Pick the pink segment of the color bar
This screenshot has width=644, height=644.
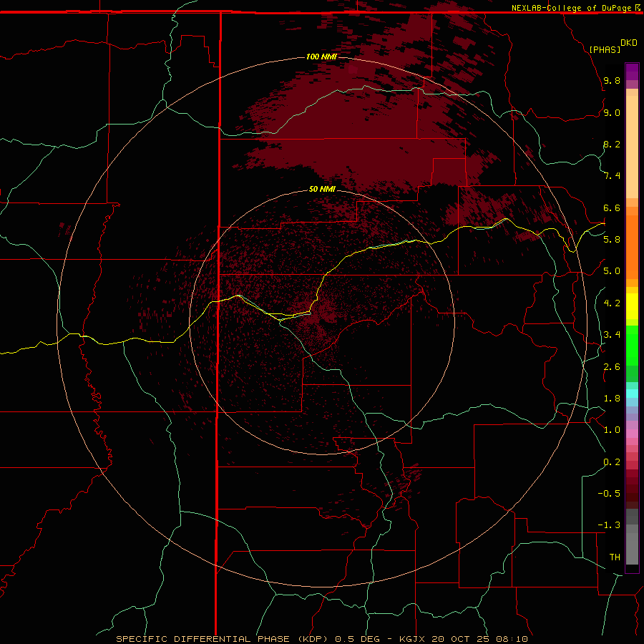click(632, 434)
